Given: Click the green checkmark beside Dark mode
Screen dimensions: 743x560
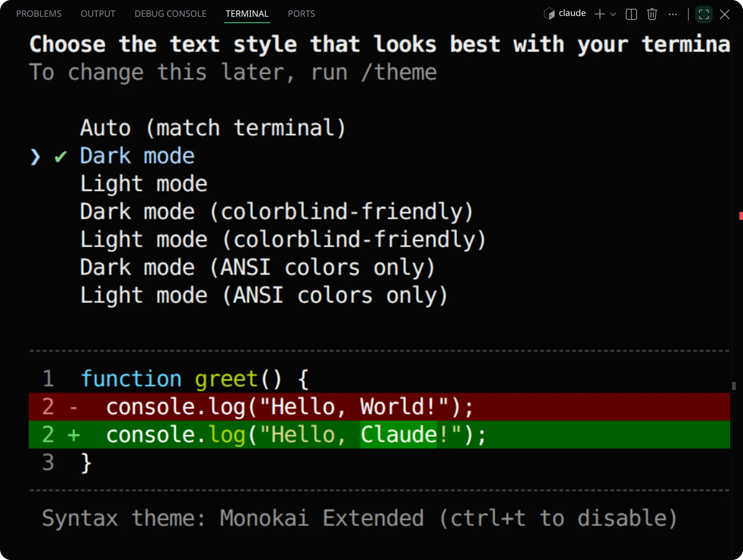Looking at the screenshot, I should point(61,157).
